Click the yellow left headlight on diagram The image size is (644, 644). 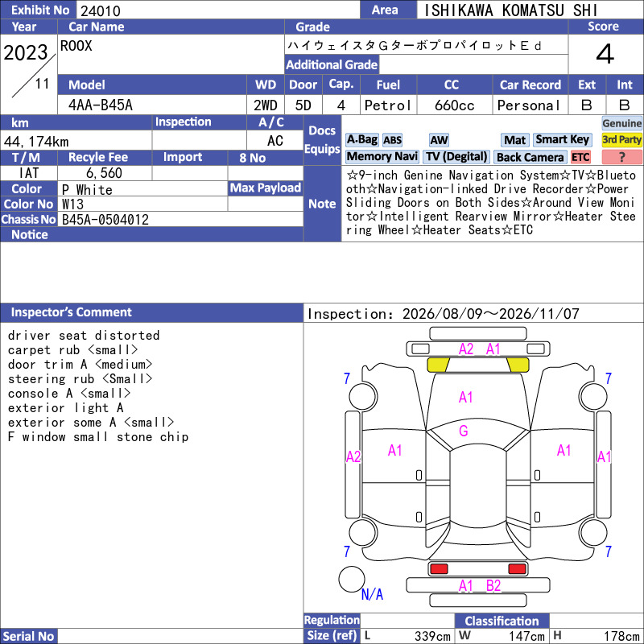439,365
